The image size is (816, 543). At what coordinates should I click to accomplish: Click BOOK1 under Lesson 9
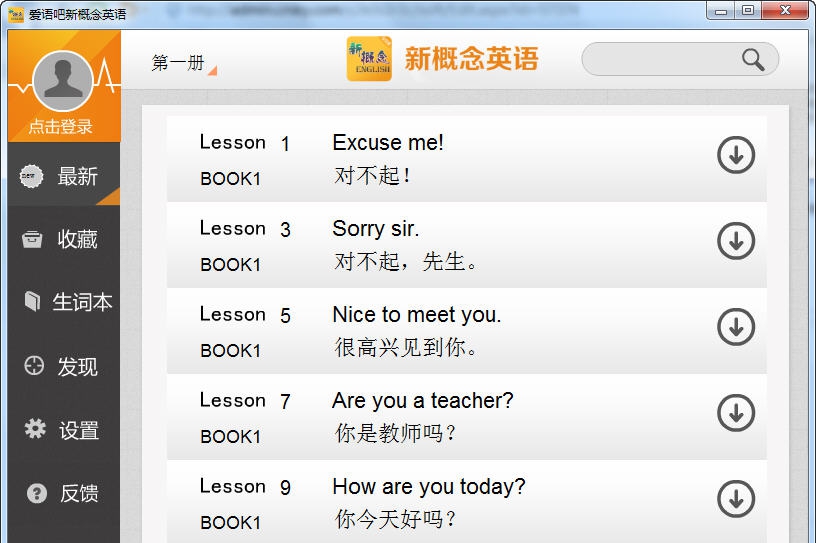[x=230, y=522]
